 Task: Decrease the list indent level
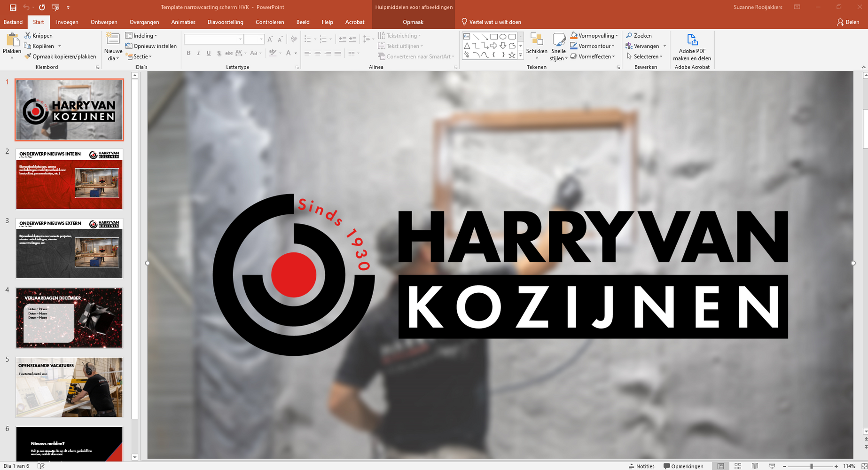click(x=343, y=39)
